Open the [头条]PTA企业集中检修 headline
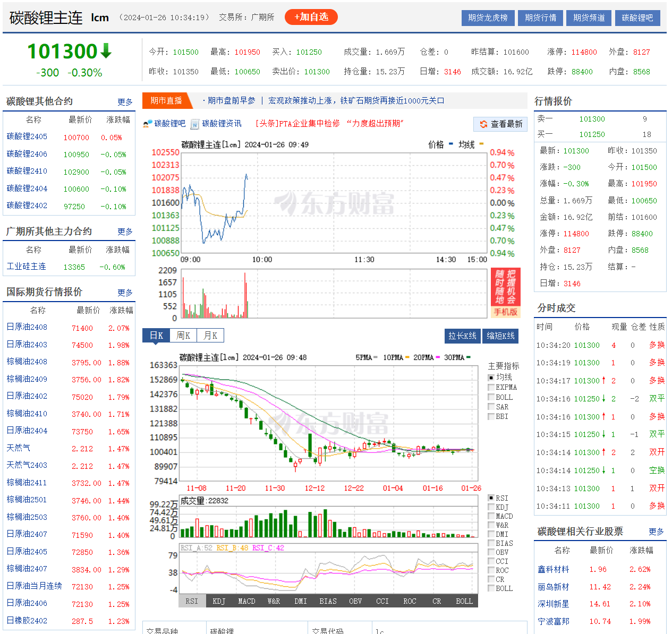The height and width of the screenshot is (634, 672). click(x=329, y=123)
